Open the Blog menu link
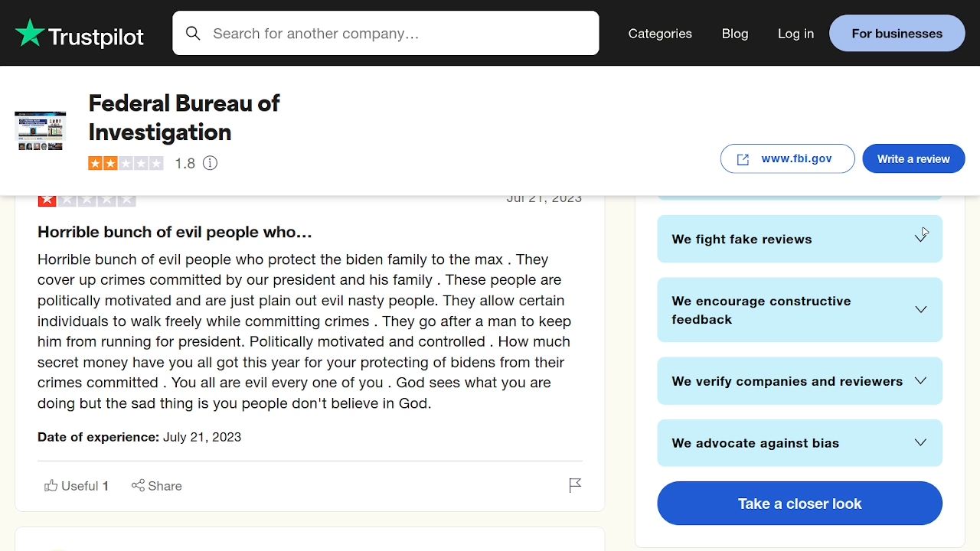The width and height of the screenshot is (980, 551). [734, 34]
